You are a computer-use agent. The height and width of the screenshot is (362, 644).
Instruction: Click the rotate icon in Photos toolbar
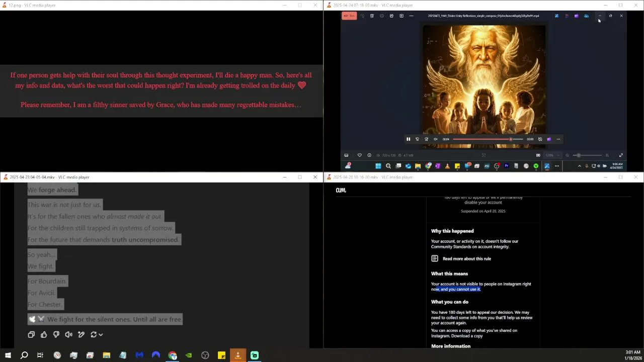tap(362, 16)
